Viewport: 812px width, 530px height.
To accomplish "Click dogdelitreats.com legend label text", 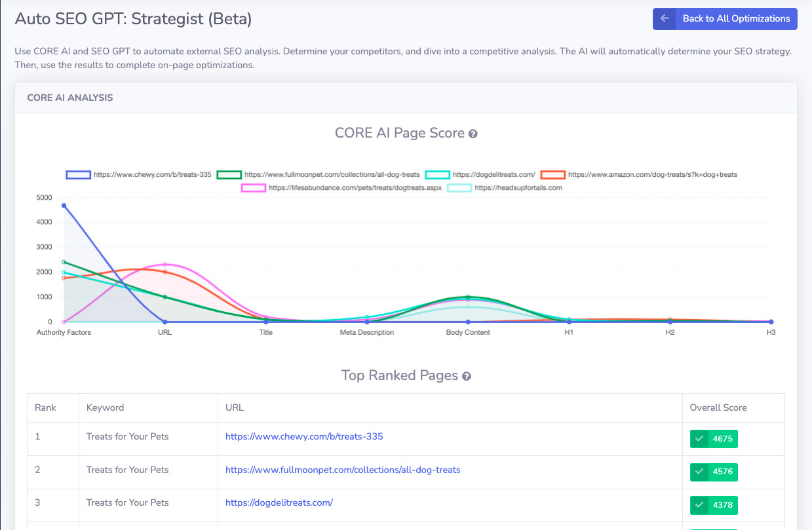I will 494,175.
